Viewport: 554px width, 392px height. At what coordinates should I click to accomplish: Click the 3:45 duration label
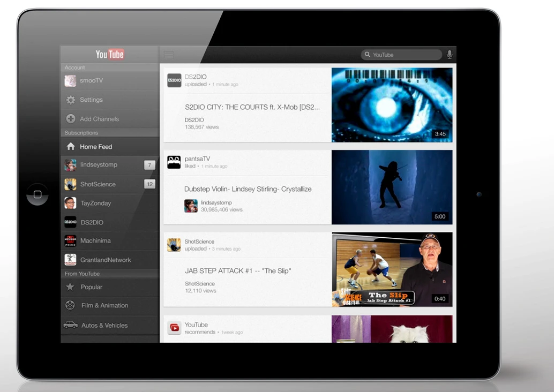point(440,134)
